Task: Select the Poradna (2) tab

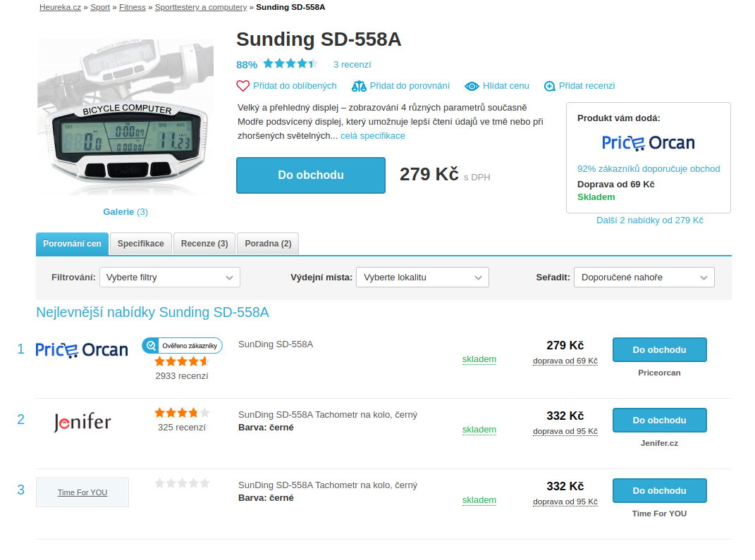Action: (268, 244)
